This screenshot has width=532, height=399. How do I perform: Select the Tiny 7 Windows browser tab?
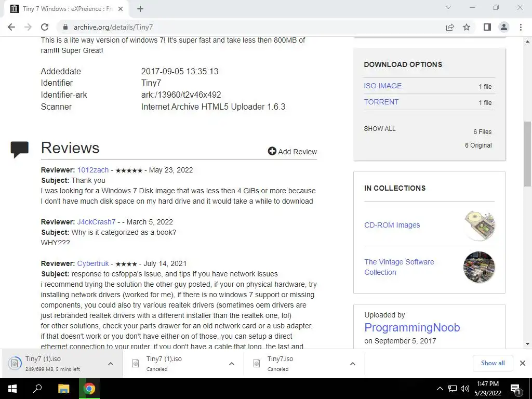(x=66, y=9)
